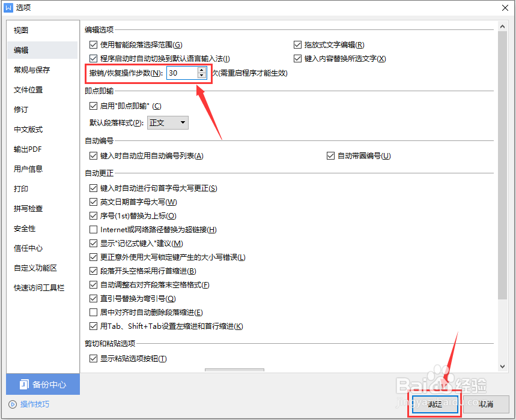Open the 信任中心 settings

pyautogui.click(x=42, y=248)
